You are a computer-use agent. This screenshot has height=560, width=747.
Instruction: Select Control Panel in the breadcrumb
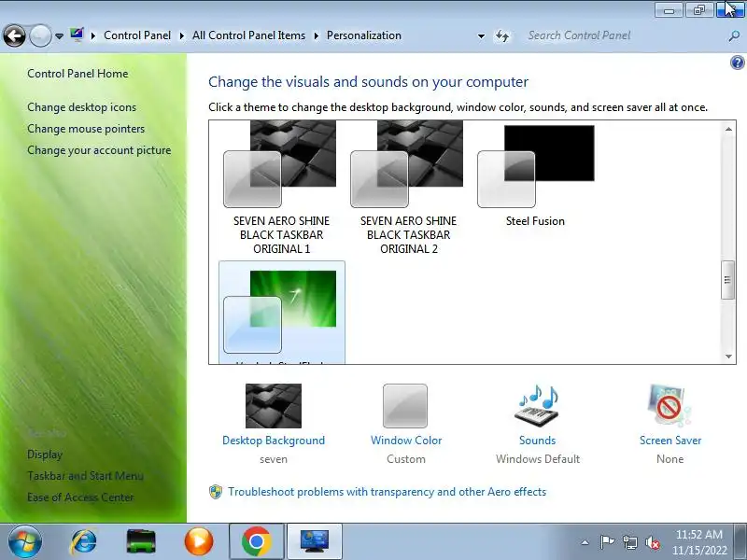(x=137, y=35)
